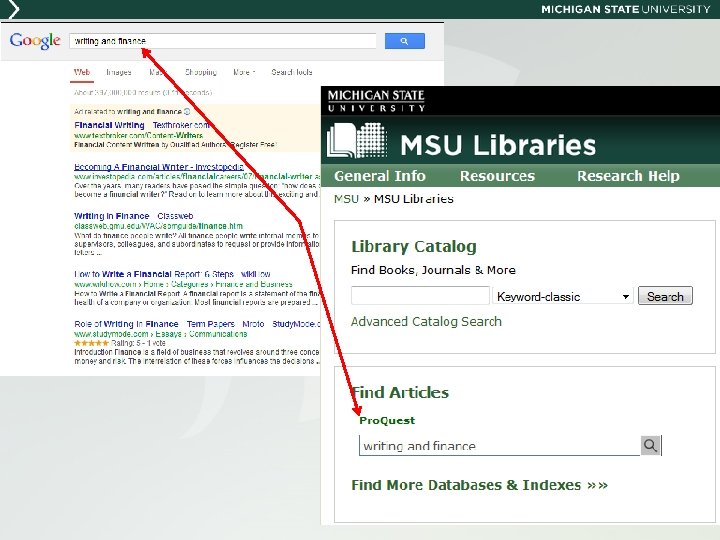This screenshot has height=540, width=720.
Task: Open the Research Help menu
Action: pos(628,176)
